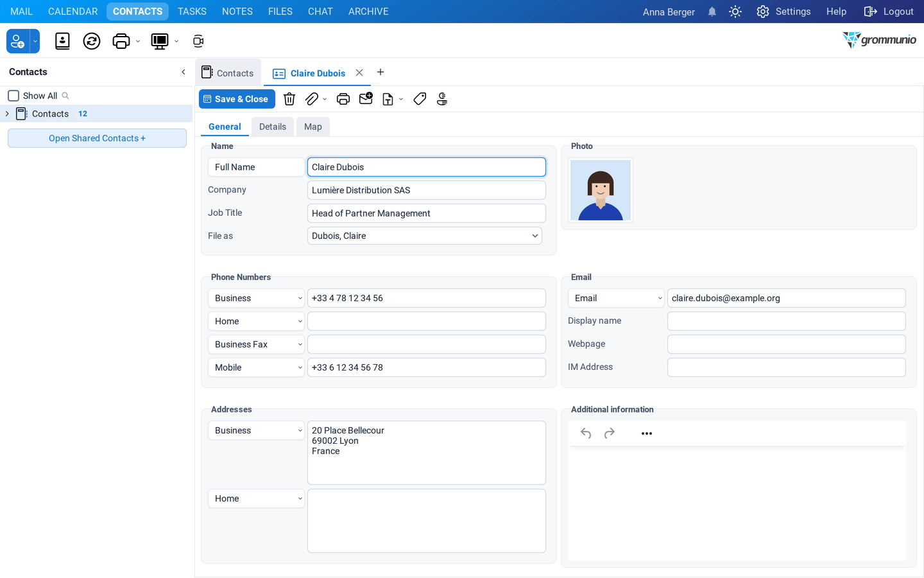Click the paperclip attachment icon
This screenshot has width=924, height=578.
312,99
